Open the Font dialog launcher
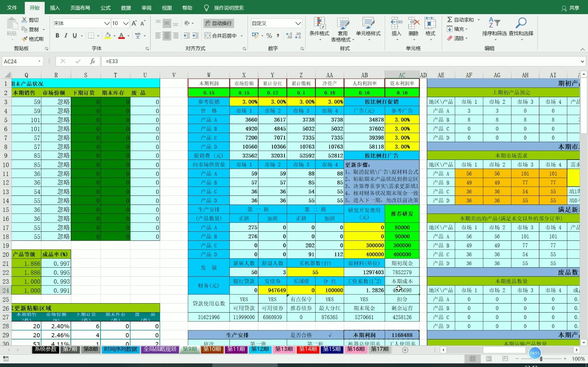Image resolution: width=588 pixels, height=367 pixels. pyautogui.click(x=147, y=49)
